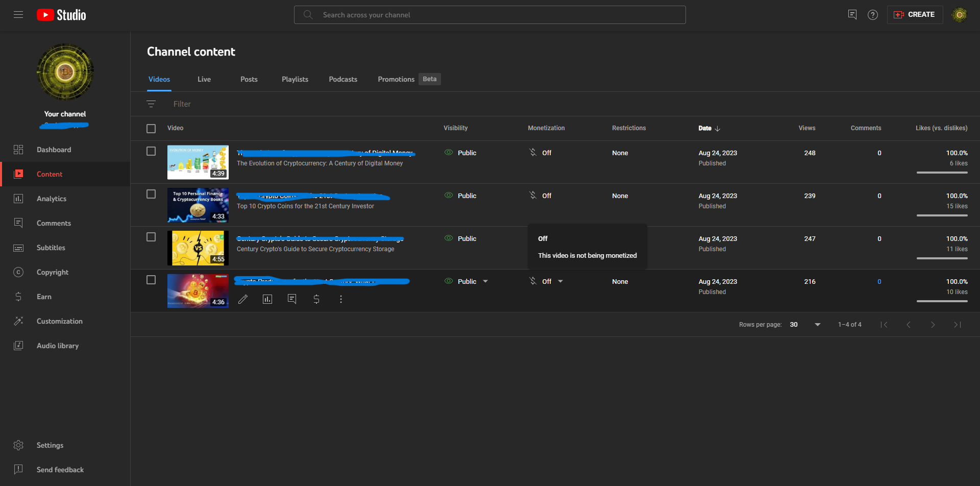Switch to the Promotions tab

(x=396, y=79)
